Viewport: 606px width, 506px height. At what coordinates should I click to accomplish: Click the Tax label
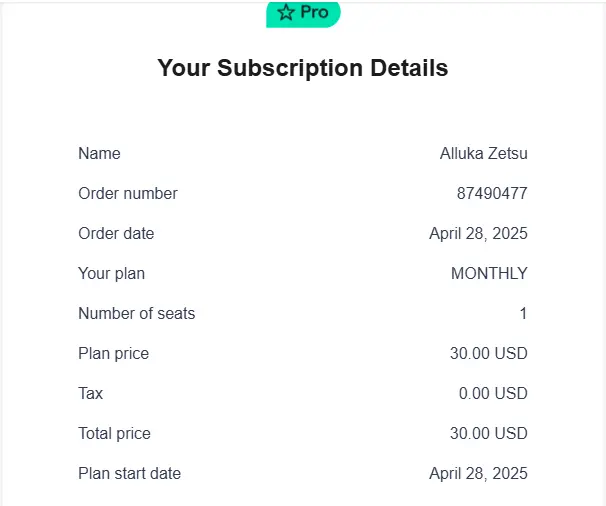[90, 394]
